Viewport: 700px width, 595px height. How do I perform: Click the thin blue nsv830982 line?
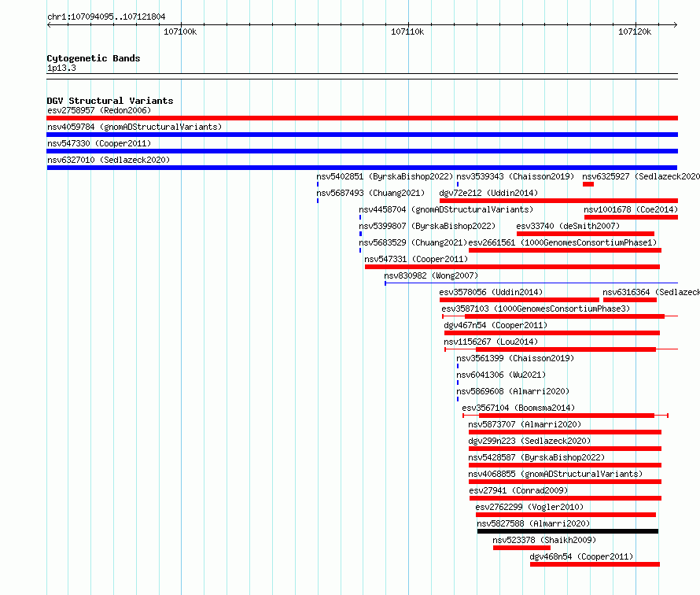coord(531,283)
